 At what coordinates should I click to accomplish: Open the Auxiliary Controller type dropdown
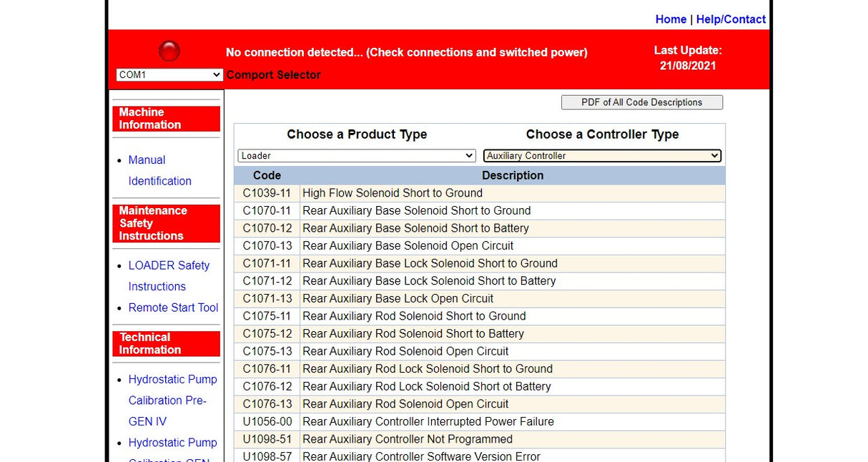click(x=602, y=156)
